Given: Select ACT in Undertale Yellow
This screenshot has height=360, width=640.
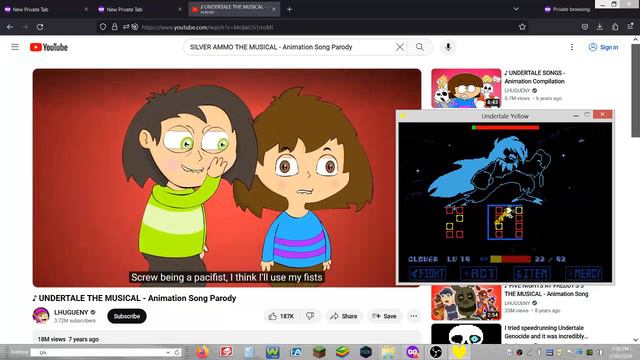Looking at the screenshot, I should [x=479, y=273].
